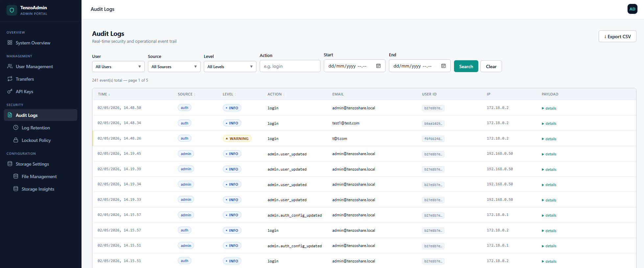Click the TenzoAdmin shield logo icon
The height and width of the screenshot is (268, 644).
click(x=12, y=10)
